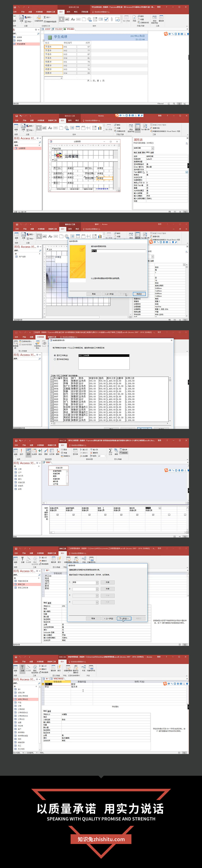The image size is (202, 868).
Task: Click 主键 in the 工资管理数据库 table design ribbon
Action: coord(23,560)
